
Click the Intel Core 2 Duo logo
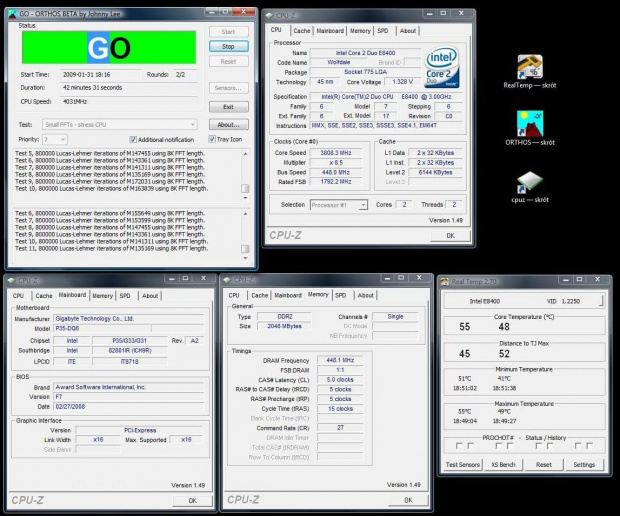(442, 67)
